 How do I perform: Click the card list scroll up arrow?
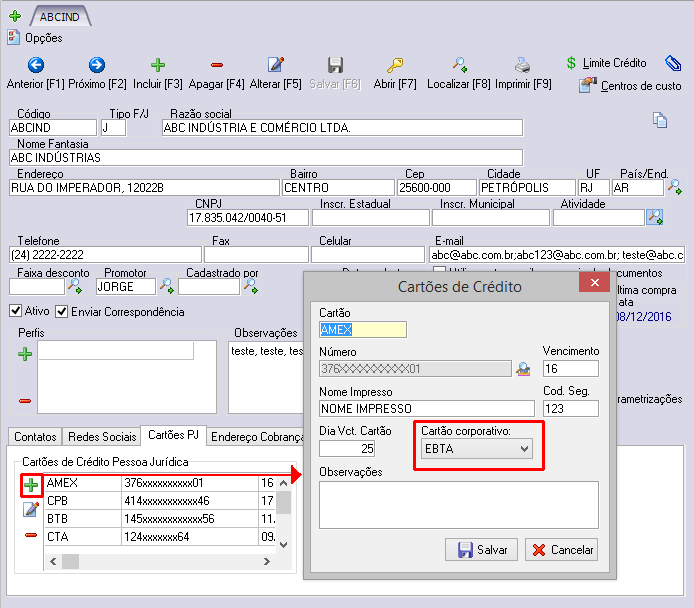pyautogui.click(x=284, y=483)
